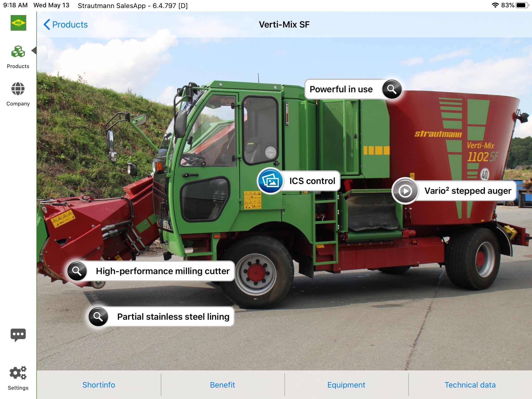Click the Partial stainless steel lining search icon
The image size is (532, 399).
point(98,317)
